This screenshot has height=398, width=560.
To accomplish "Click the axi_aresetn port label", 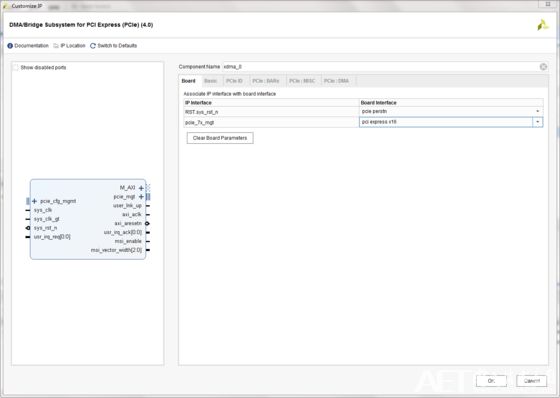I will [x=128, y=223].
